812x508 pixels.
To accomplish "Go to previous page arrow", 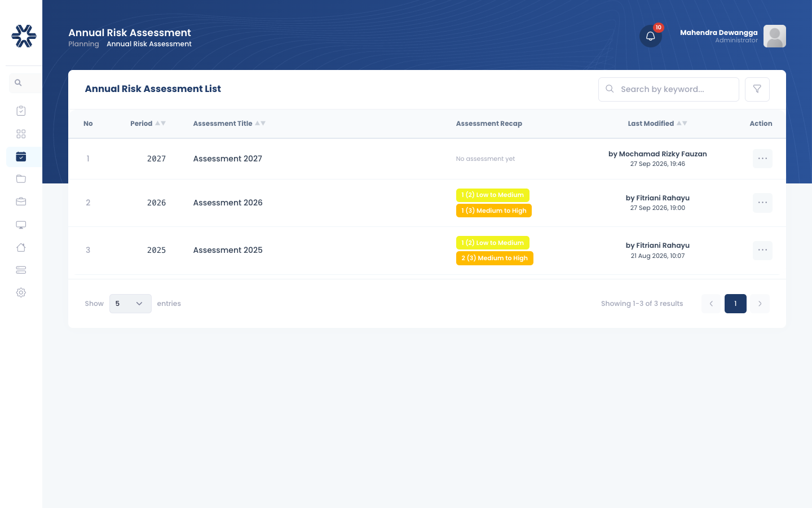I will click(711, 304).
